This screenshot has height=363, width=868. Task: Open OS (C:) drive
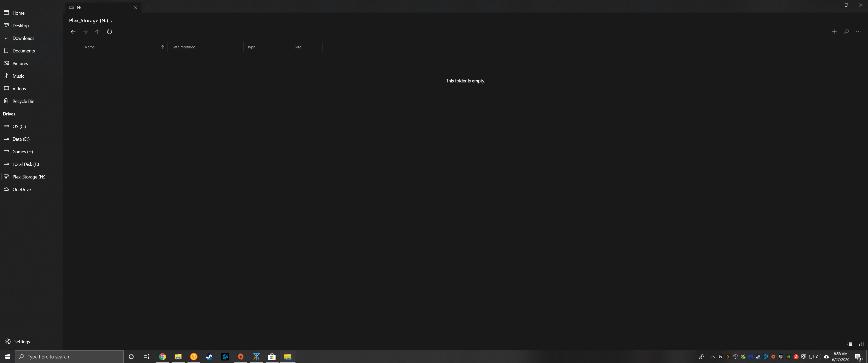31,126
